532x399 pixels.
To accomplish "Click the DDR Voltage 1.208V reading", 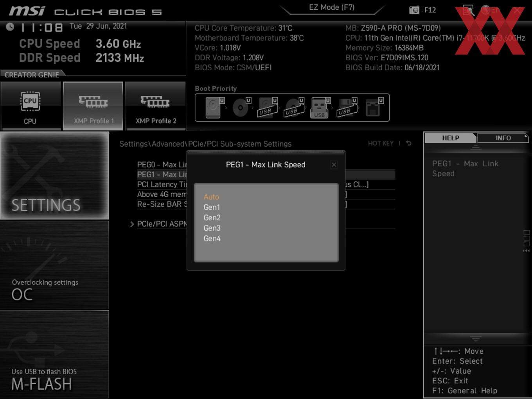I will click(x=229, y=58).
